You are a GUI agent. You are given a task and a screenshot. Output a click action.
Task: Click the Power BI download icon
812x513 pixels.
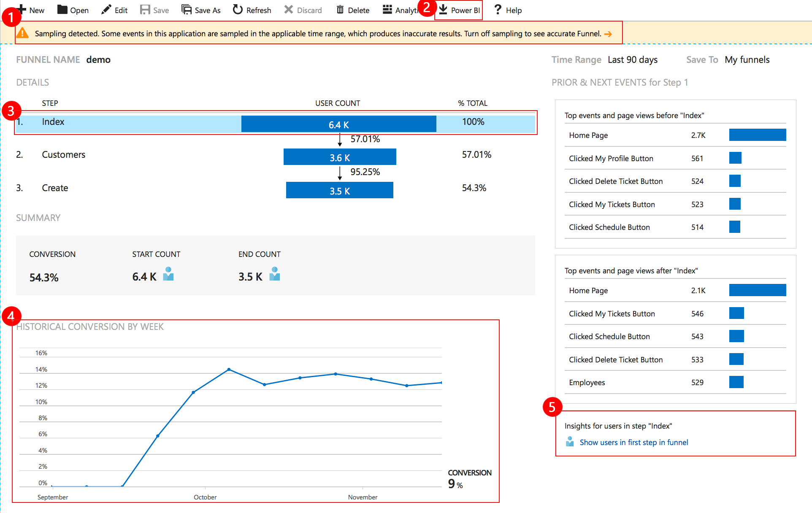pyautogui.click(x=443, y=10)
